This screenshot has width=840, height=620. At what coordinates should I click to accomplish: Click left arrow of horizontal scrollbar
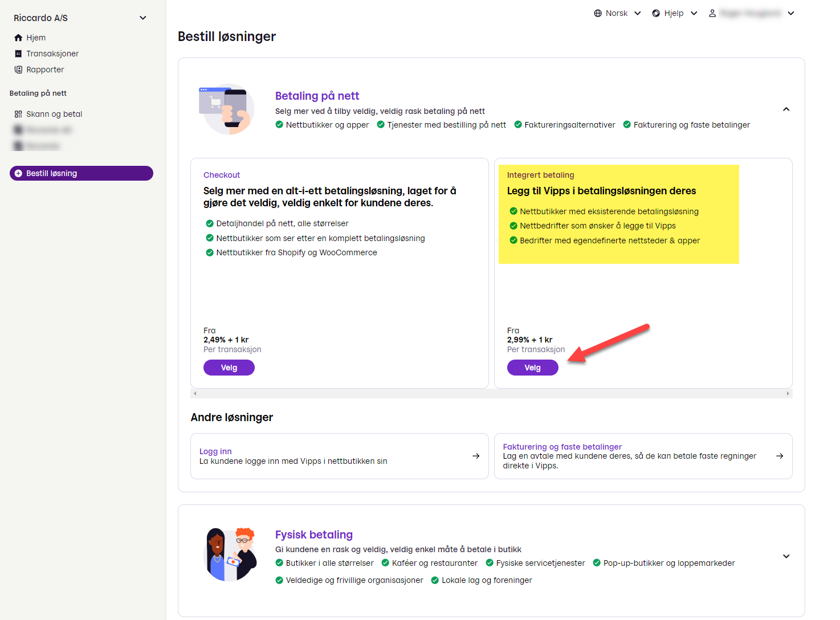pos(195,393)
